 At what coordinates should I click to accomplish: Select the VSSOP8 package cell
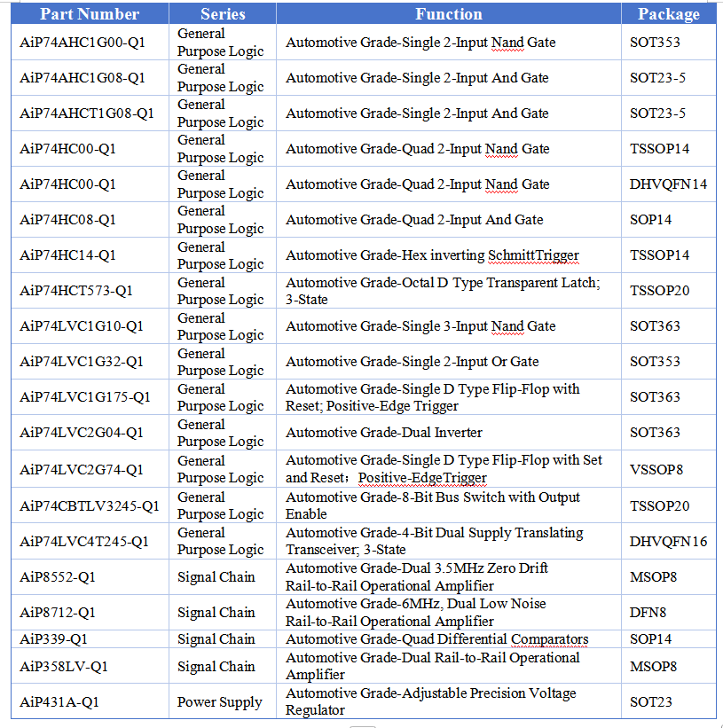click(656, 469)
